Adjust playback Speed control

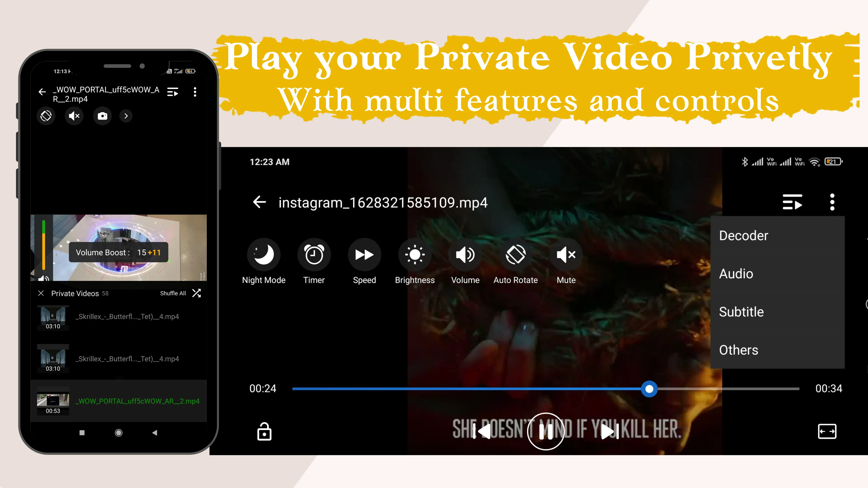(x=364, y=254)
